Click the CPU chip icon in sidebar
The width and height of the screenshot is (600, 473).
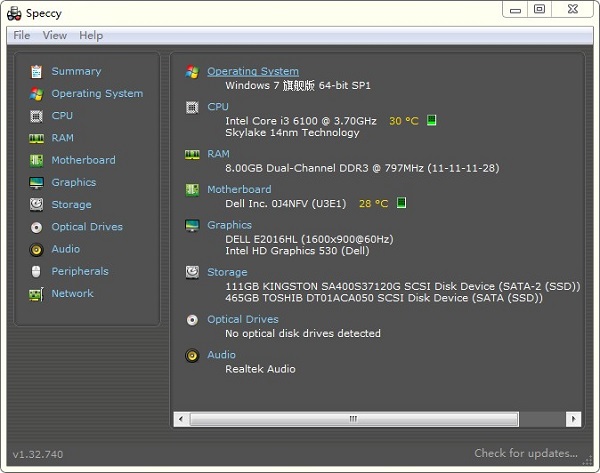click(36, 116)
